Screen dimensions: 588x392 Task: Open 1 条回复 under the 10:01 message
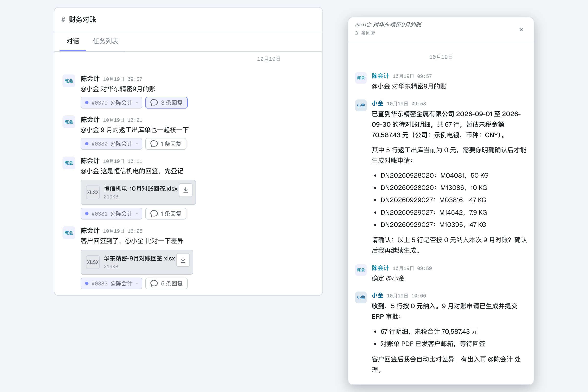[x=166, y=144]
